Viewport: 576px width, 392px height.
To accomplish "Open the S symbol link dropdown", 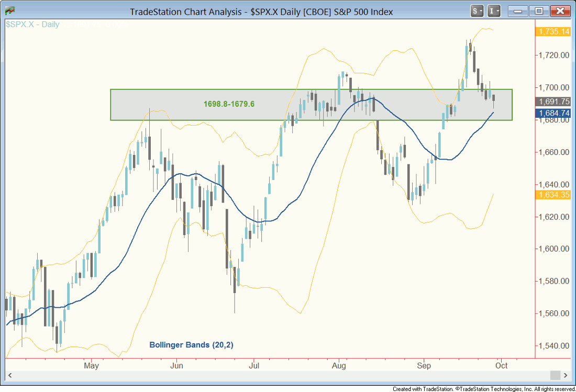I will (478, 10).
